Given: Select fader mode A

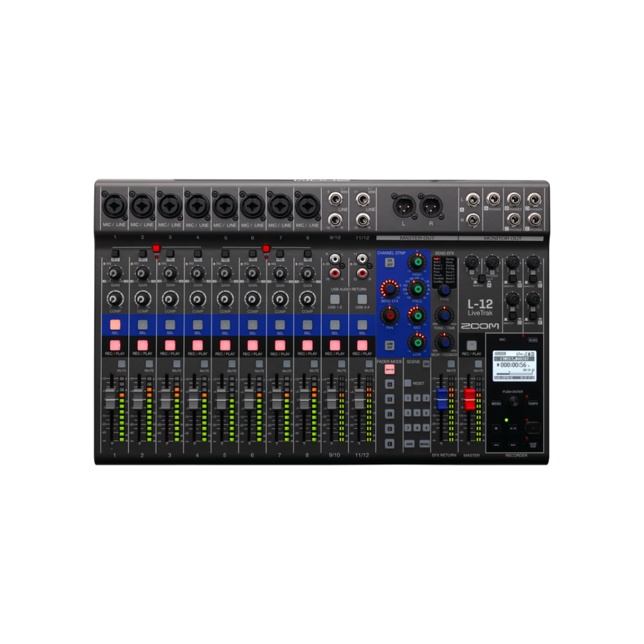Looking at the screenshot, I should click(x=389, y=384).
